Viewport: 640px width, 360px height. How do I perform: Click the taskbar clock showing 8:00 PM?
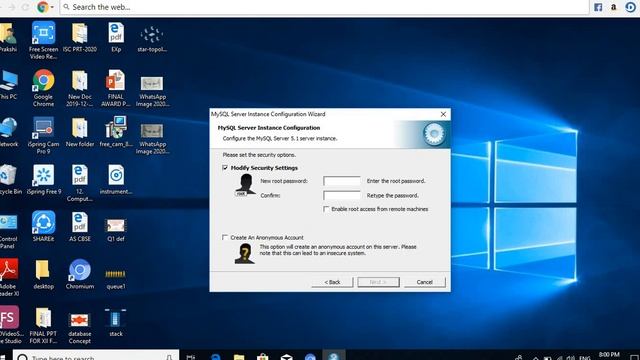609,355
